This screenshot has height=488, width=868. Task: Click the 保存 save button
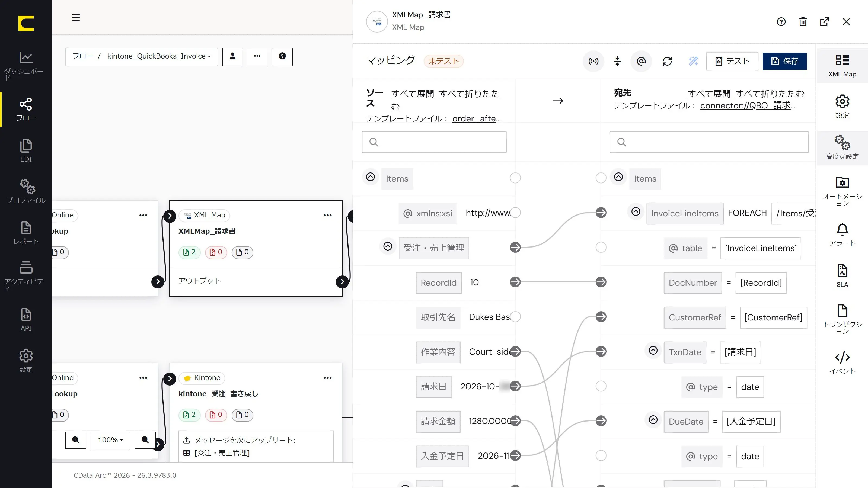(785, 61)
